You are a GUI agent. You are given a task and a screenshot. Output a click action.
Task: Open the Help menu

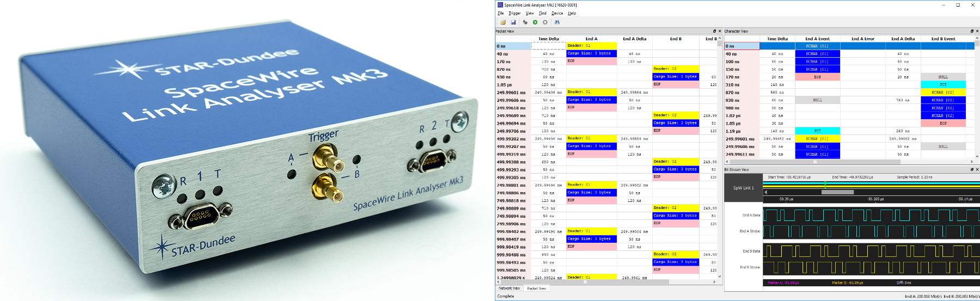click(572, 13)
